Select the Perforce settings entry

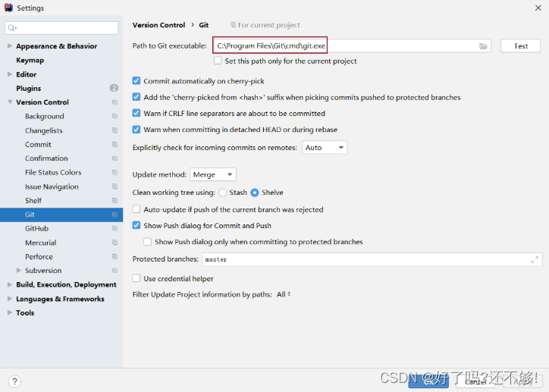[x=39, y=256]
